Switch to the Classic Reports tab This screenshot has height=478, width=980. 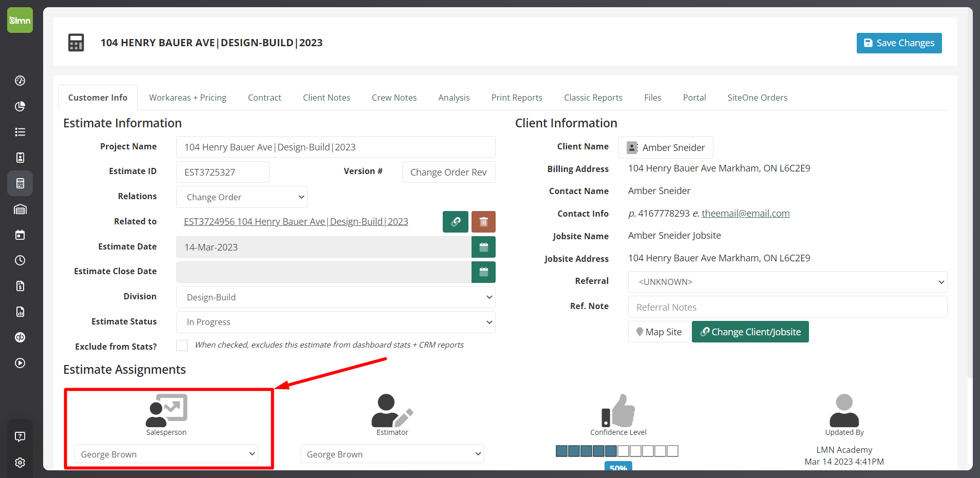point(593,98)
